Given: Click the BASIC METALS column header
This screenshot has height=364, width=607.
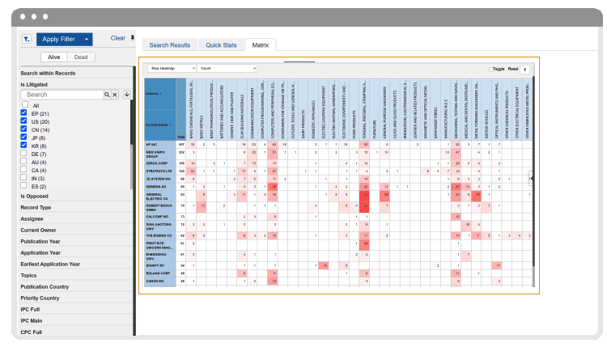Looking at the screenshot, I should 202,109.
